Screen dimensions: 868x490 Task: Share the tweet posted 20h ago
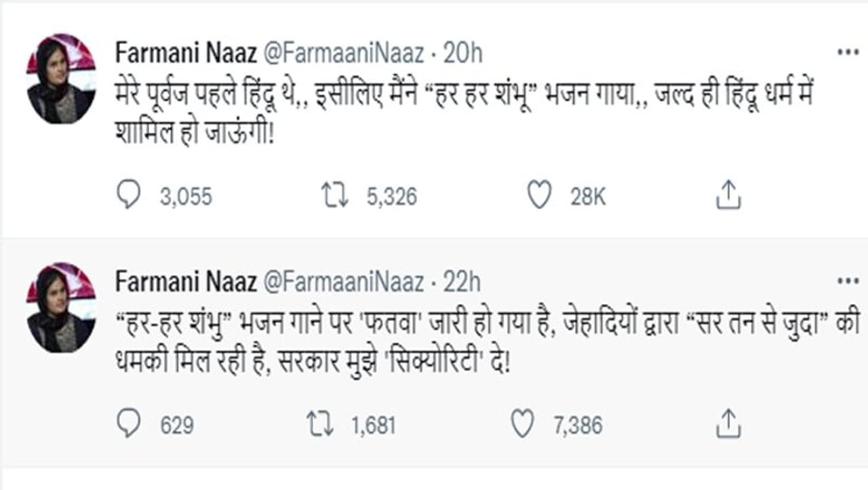click(x=729, y=196)
